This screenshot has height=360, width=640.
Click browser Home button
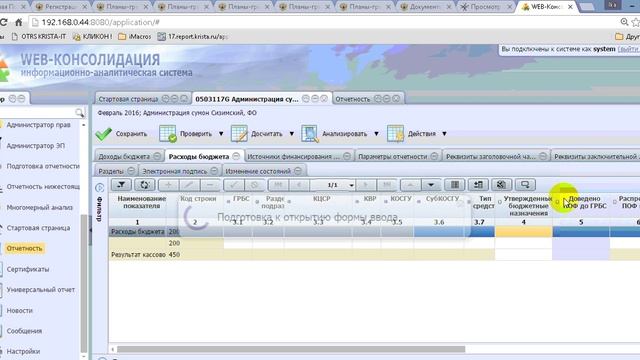pyautogui.click(x=18, y=22)
